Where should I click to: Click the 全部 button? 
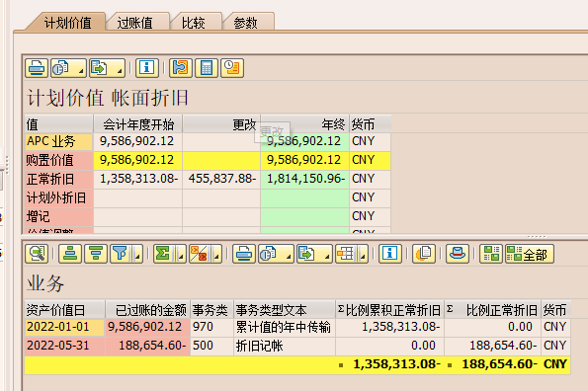[x=529, y=254]
